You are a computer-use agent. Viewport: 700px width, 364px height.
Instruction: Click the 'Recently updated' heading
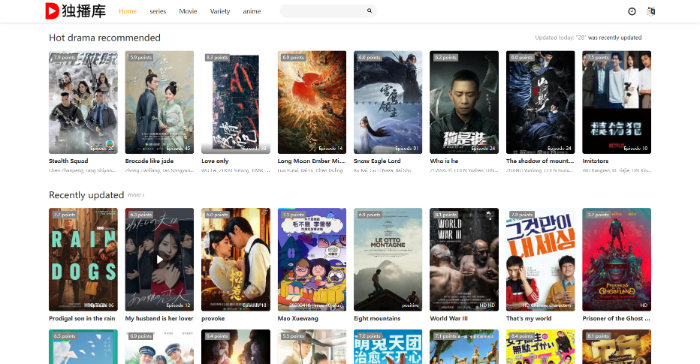click(x=87, y=195)
